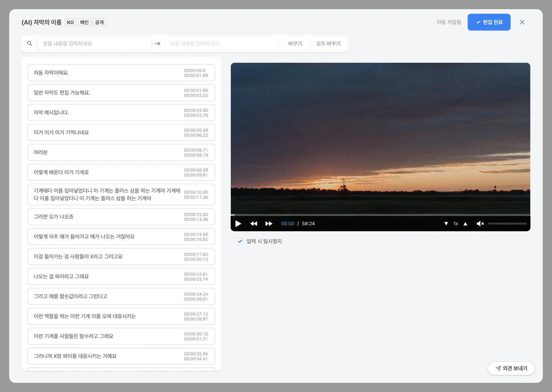Screen dimensions: 552x392
Task: Increase playback speed with up triangle
Action: [x=465, y=224]
